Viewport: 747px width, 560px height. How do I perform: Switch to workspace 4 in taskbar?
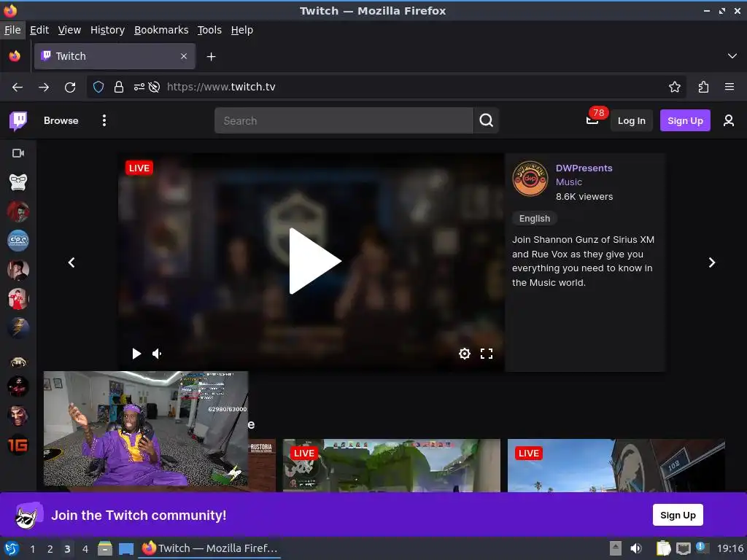[85, 549]
